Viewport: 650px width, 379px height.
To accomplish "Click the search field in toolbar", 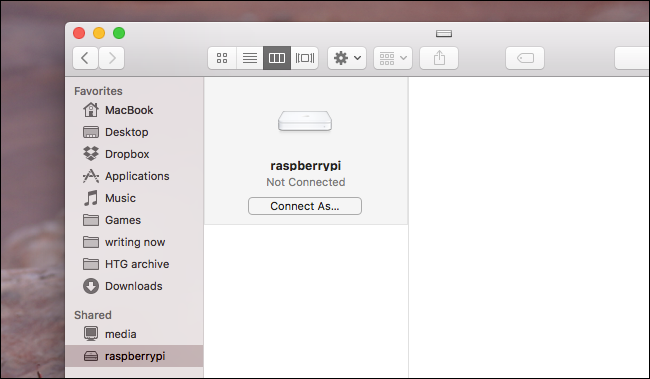I will 632,58.
